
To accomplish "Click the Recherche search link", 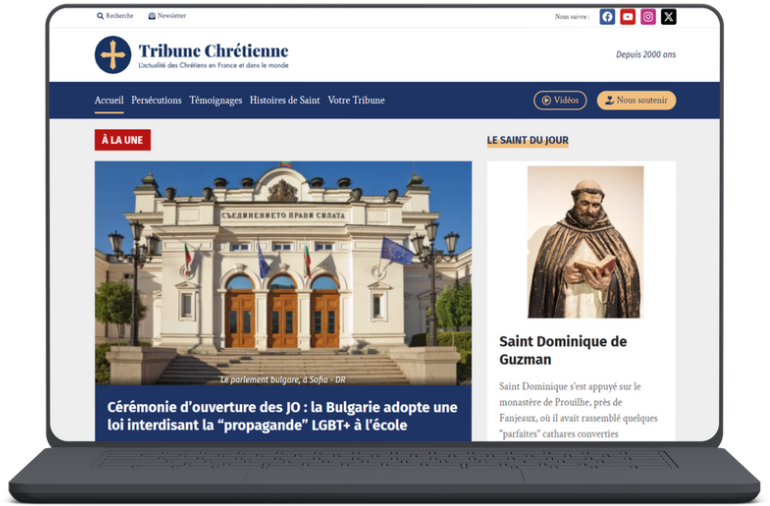I will 115,16.
